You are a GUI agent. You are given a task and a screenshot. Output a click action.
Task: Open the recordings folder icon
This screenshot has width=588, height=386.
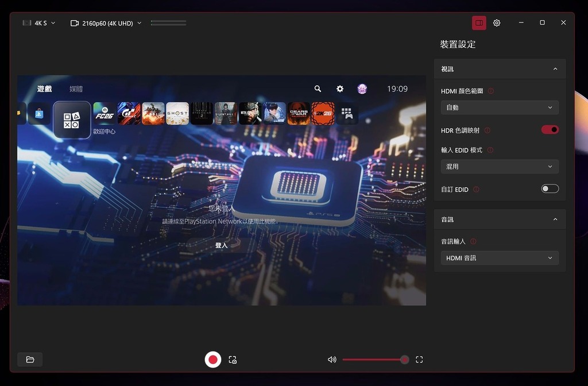30,360
